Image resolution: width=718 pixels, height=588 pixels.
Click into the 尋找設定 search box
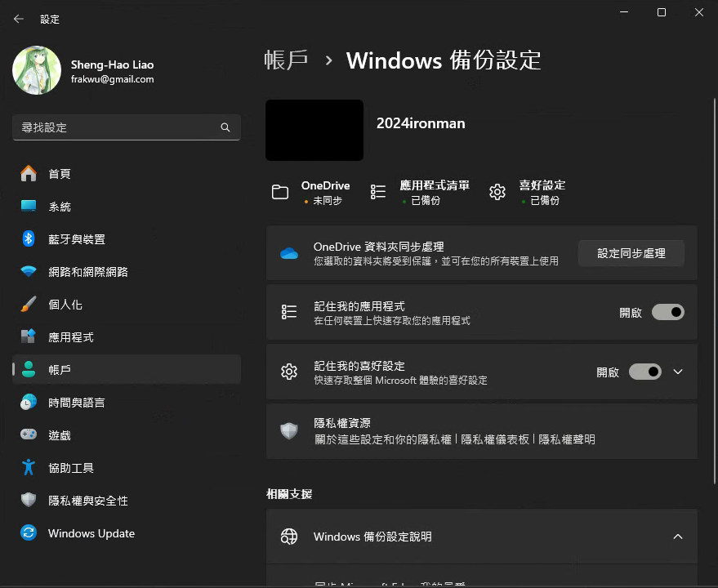[x=127, y=127]
